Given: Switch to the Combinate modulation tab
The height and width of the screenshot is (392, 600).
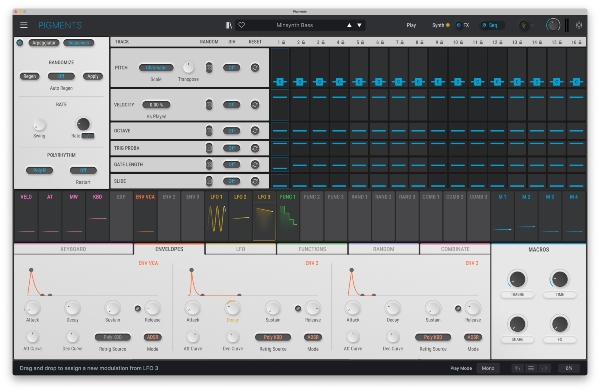Looking at the screenshot, I should [x=455, y=249].
